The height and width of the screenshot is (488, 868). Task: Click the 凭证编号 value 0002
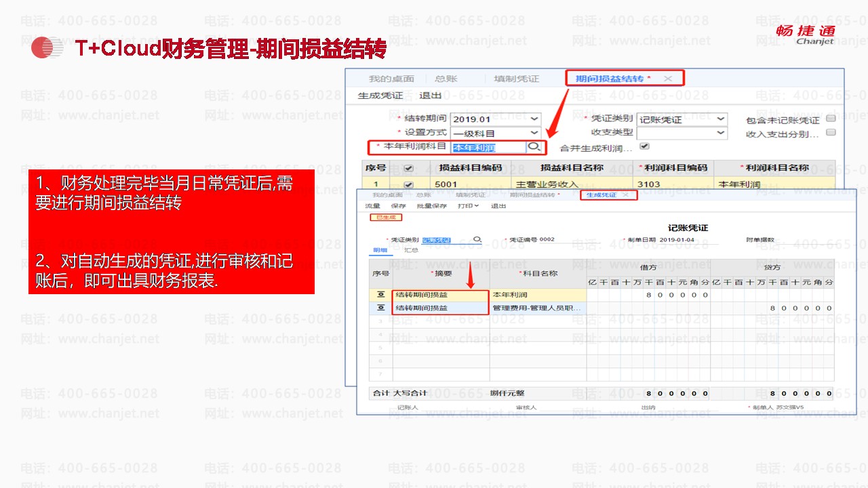click(x=547, y=240)
